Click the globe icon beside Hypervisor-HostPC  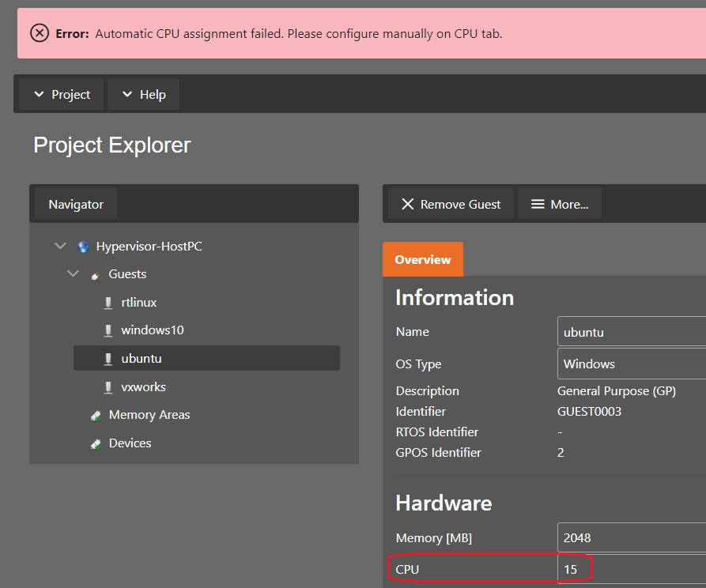click(x=83, y=247)
